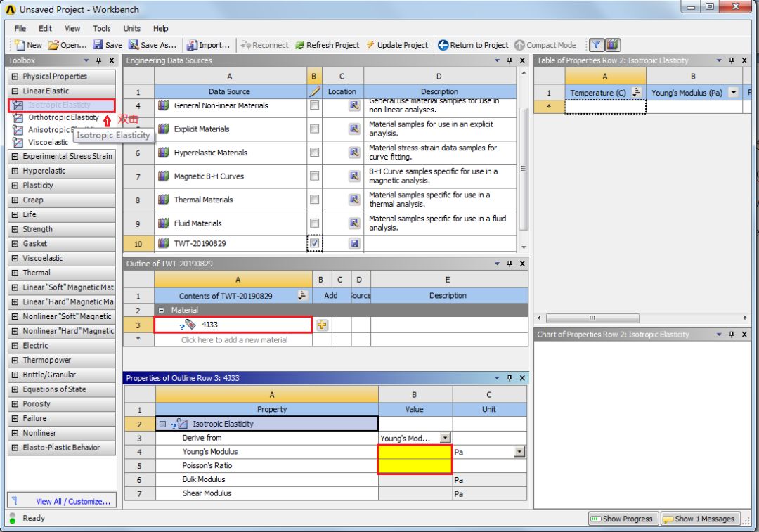Viewport: 759px width, 532px height.
Task: Toggle the filter funnel icon in the toolbar
Action: point(597,45)
